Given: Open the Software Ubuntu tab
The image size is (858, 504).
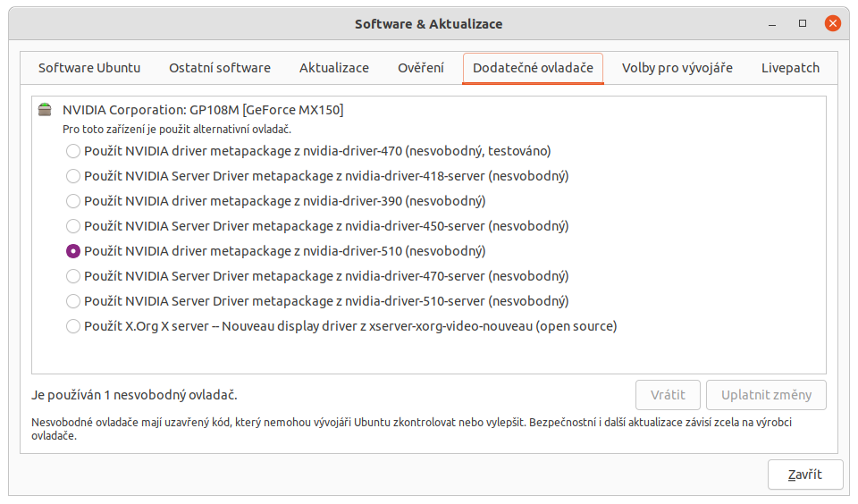Looking at the screenshot, I should (89, 68).
